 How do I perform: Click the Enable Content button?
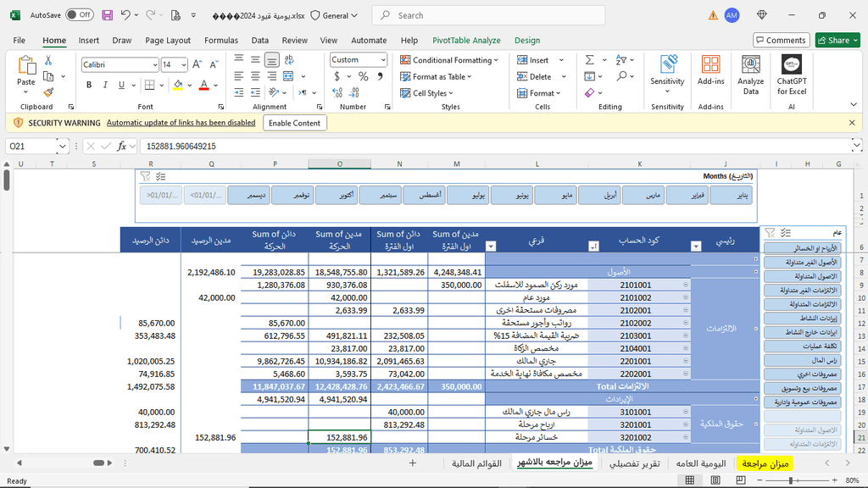pyautogui.click(x=295, y=123)
